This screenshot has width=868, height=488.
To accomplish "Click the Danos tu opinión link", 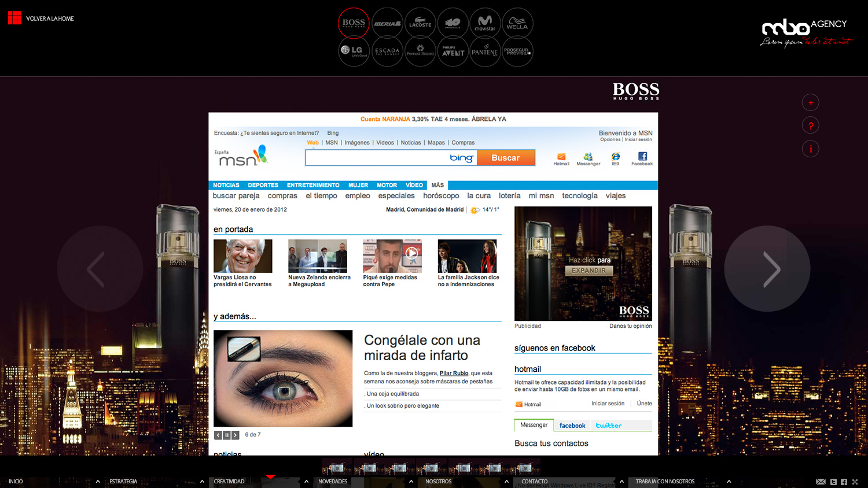I will click(x=630, y=326).
